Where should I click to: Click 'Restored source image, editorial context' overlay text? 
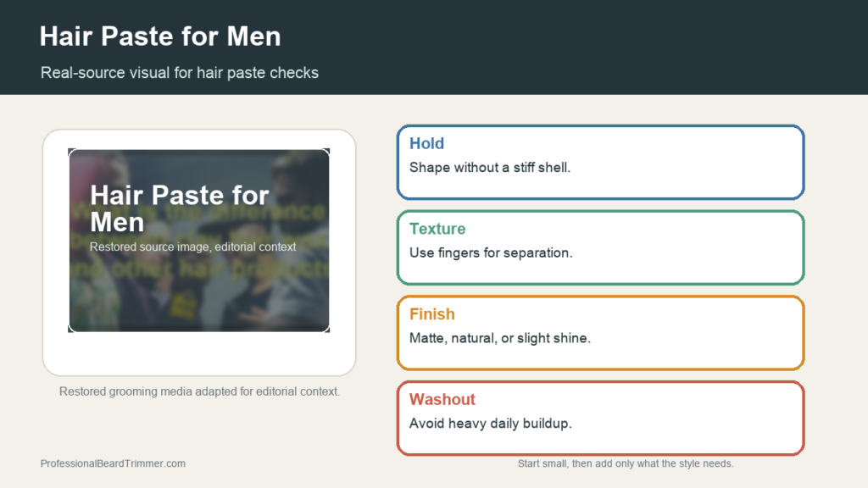(x=192, y=247)
